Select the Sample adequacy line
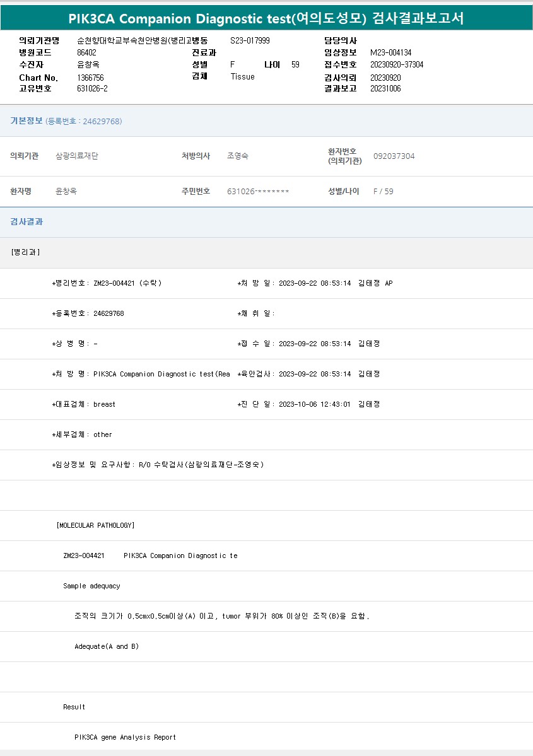533x756 pixels. [91, 586]
